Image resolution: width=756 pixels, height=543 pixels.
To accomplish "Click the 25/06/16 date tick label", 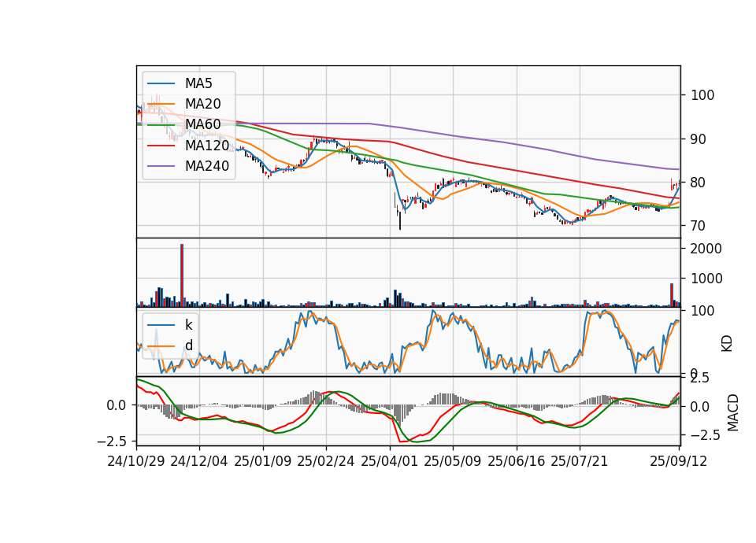I will click(516, 461).
